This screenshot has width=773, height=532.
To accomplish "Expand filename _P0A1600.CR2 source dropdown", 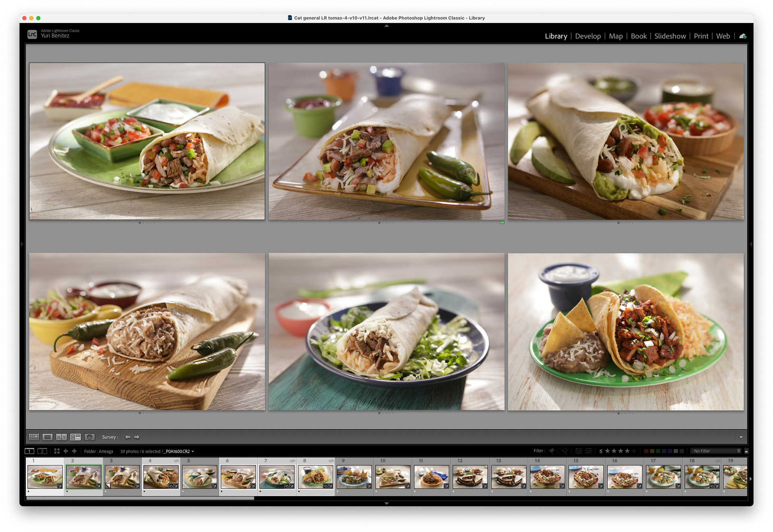I will 193,451.
